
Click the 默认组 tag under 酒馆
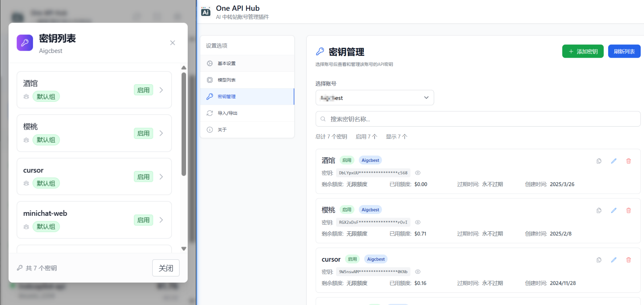(x=46, y=97)
